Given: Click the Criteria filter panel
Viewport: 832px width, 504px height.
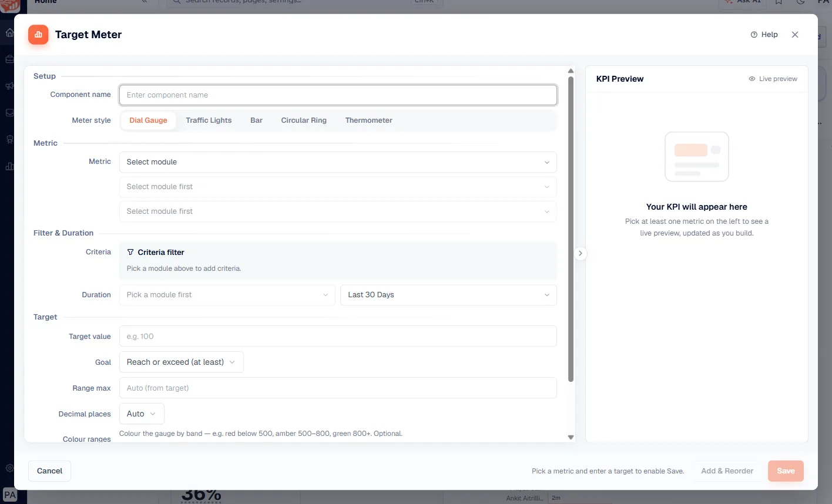Looking at the screenshot, I should (x=338, y=261).
